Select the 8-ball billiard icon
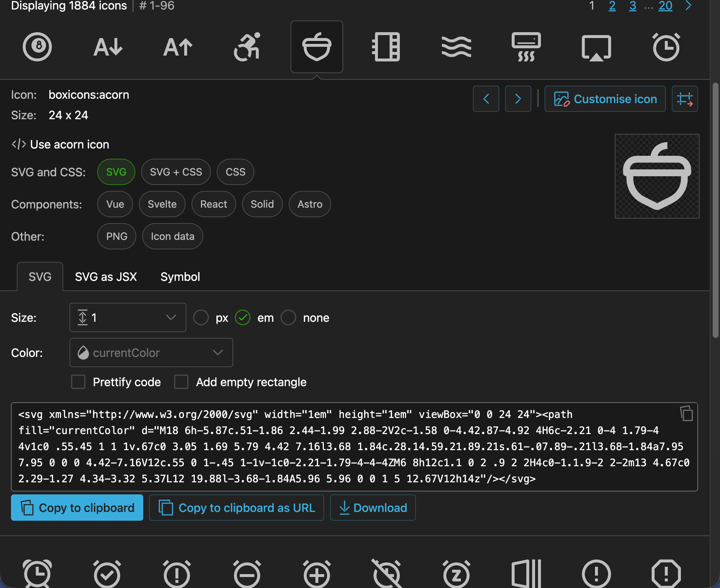 point(37,47)
